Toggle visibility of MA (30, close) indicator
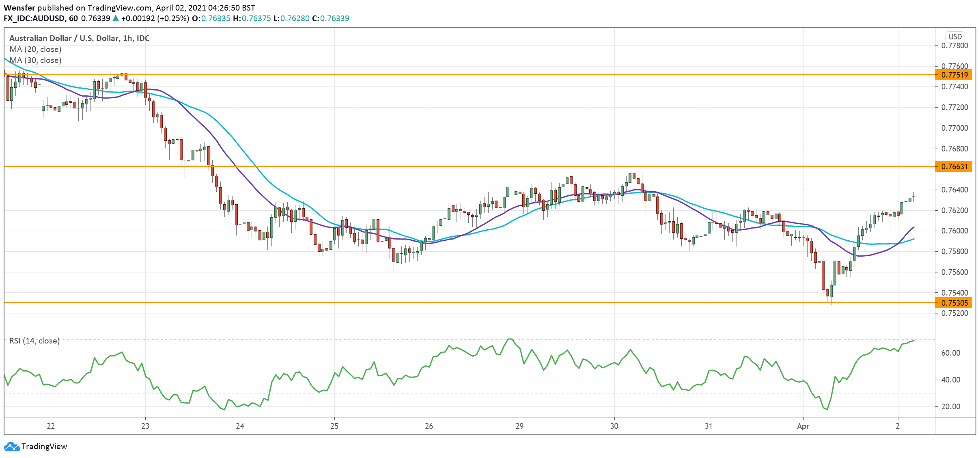 pyautogui.click(x=35, y=60)
